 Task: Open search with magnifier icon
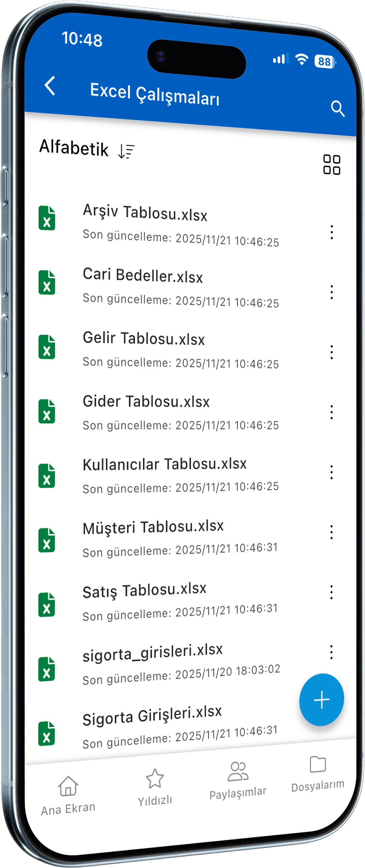(x=337, y=108)
